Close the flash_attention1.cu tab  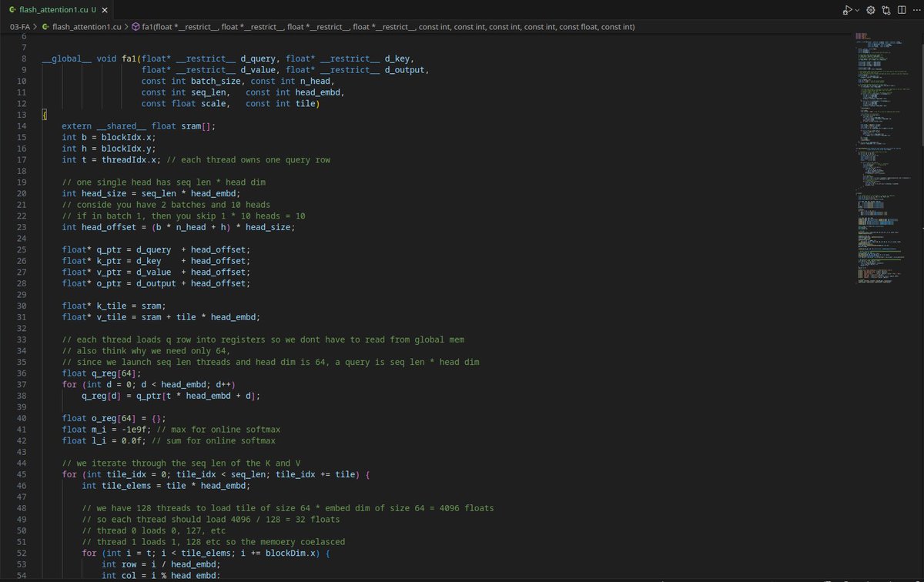(105, 10)
